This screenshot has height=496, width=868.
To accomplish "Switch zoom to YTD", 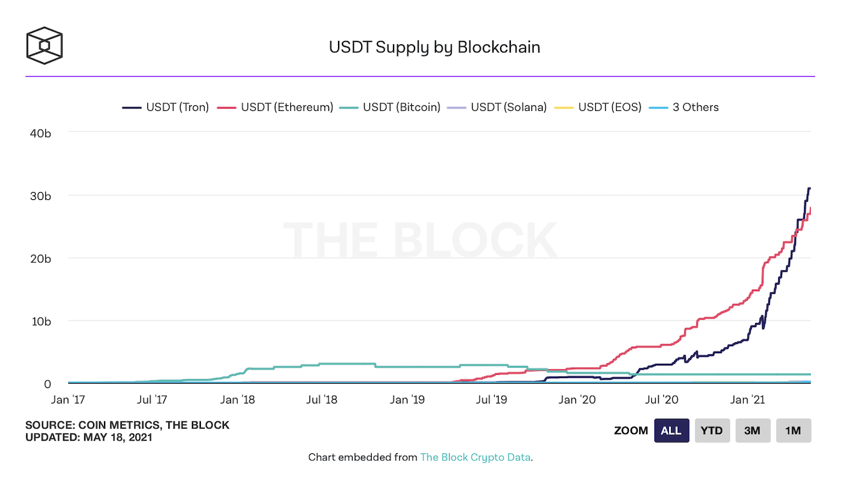I will pos(712,431).
